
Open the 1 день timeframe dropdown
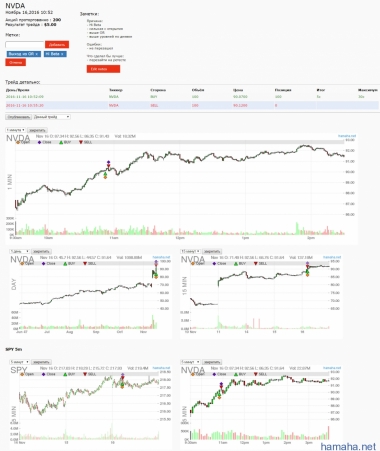[x=20, y=251]
